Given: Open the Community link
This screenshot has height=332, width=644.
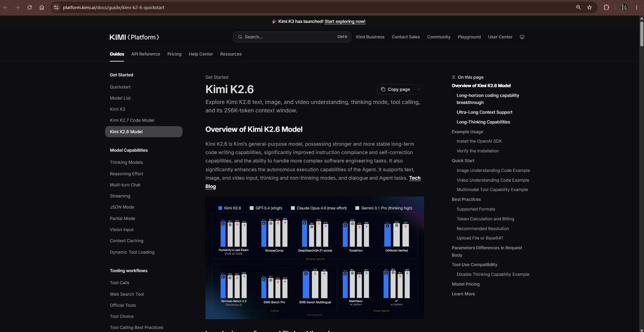Looking at the screenshot, I should coord(439,37).
